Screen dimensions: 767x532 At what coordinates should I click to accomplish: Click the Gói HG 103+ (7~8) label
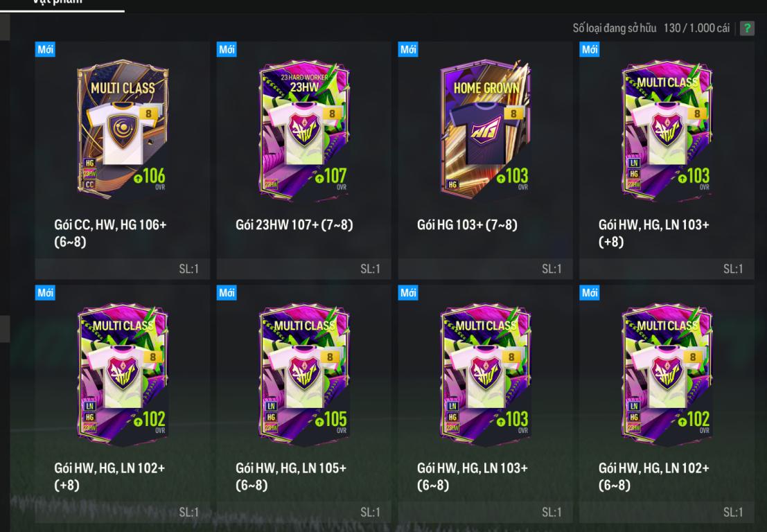[467, 225]
